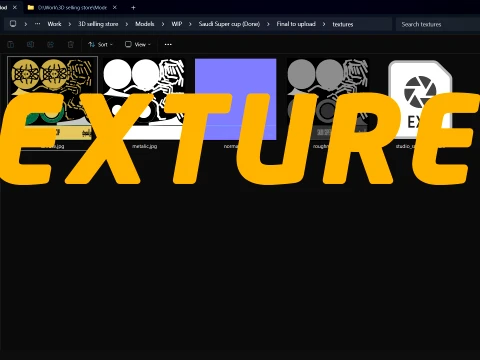
Task: Open the View dropdown menu
Action: (x=137, y=44)
